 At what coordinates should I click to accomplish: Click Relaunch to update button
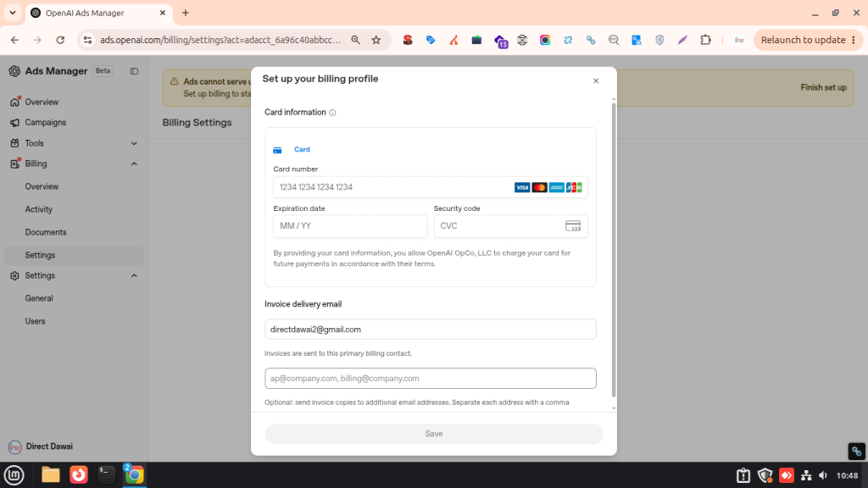808,40
